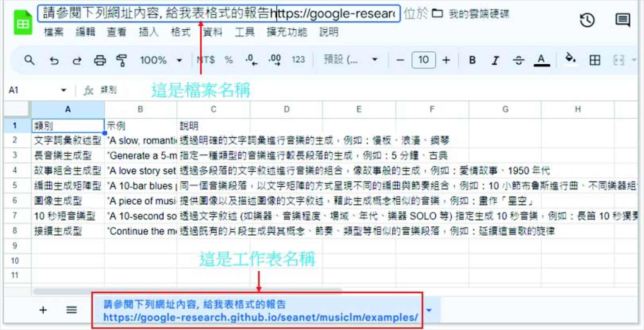The width and height of the screenshot is (644, 330).
Task: Open the 格式 menu
Action: [x=180, y=32]
